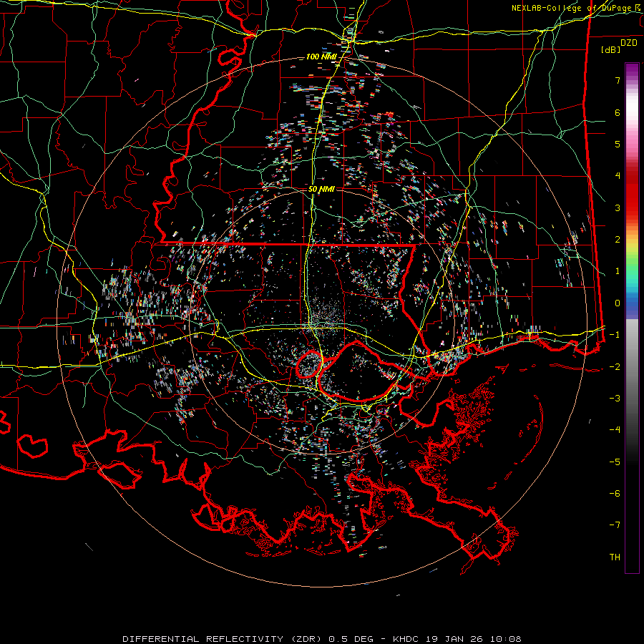The width and height of the screenshot is (644, 644).
Task: Click the -3 value on color scale
Action: click(615, 399)
